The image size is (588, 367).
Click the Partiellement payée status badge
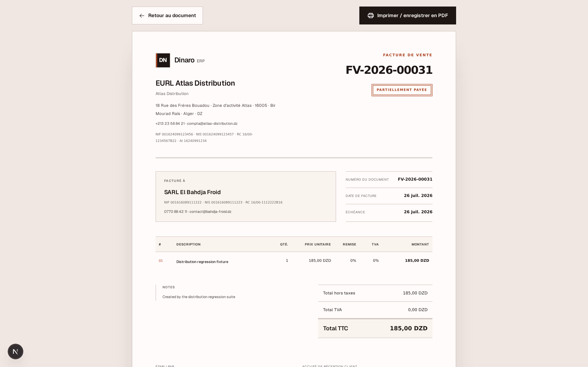click(x=402, y=90)
